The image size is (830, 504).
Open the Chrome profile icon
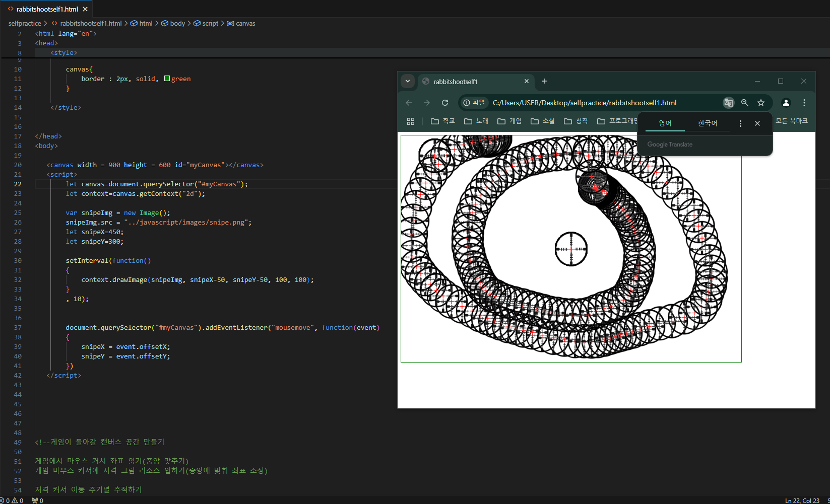click(x=786, y=103)
